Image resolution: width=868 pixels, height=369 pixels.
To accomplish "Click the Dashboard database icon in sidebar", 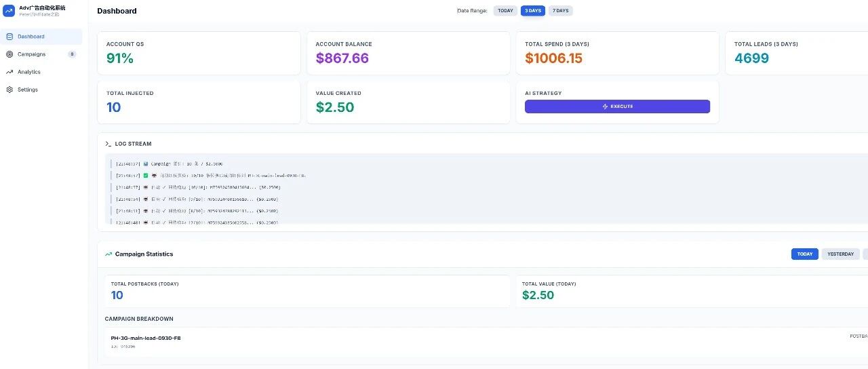I will click(x=9, y=37).
